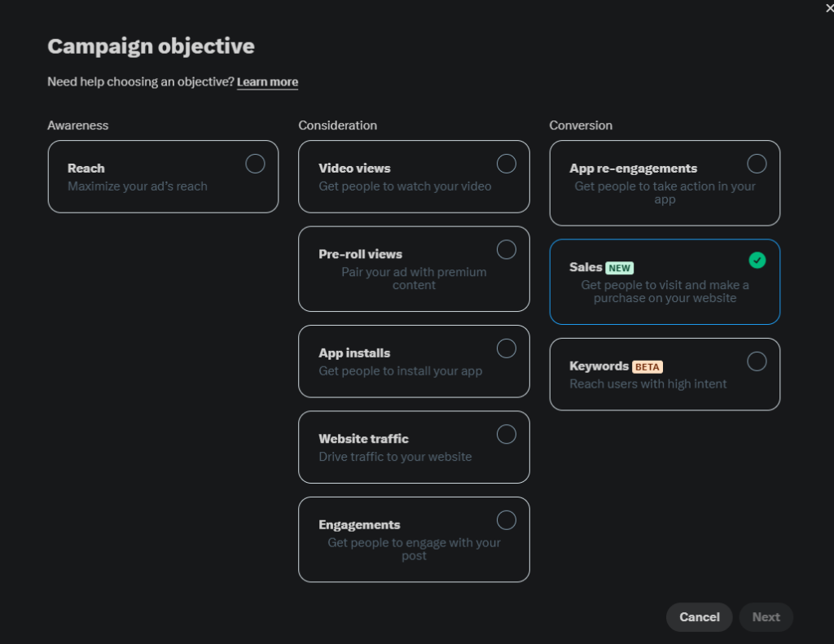This screenshot has height=644, width=834.
Task: Select the Keywords radio button
Action: (757, 361)
